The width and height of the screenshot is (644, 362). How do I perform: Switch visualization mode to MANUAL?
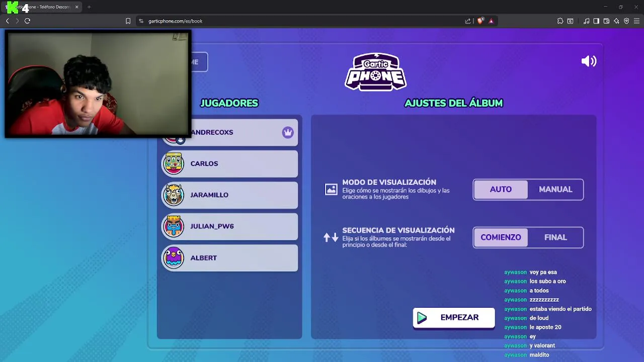click(x=555, y=190)
